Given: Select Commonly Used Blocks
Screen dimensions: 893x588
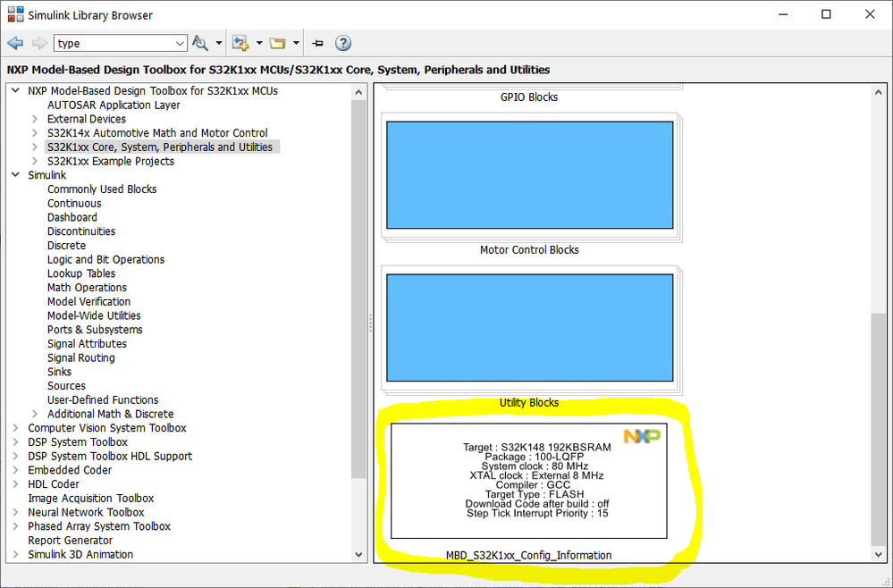Looking at the screenshot, I should pyautogui.click(x=102, y=189).
